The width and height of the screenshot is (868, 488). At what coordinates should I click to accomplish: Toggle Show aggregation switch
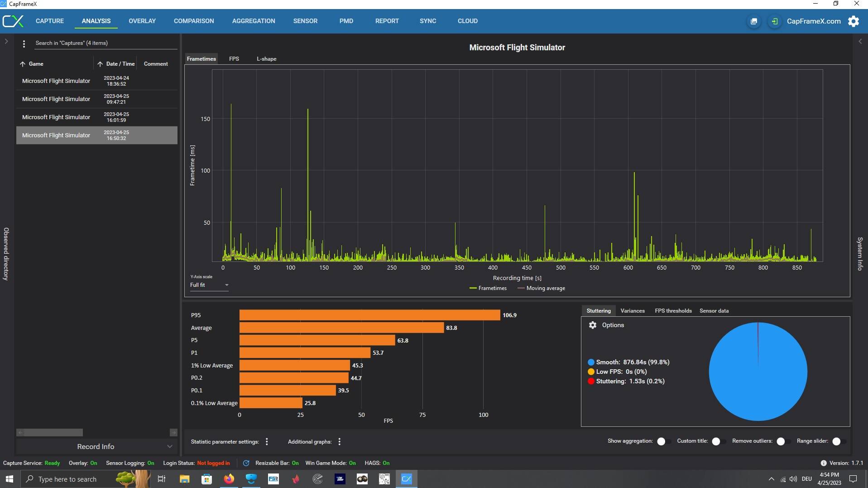click(x=664, y=441)
